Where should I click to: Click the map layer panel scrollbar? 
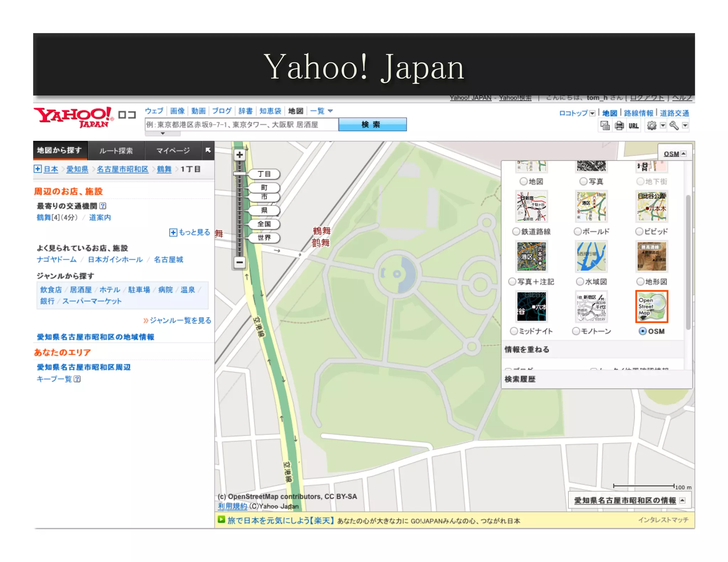click(x=688, y=262)
